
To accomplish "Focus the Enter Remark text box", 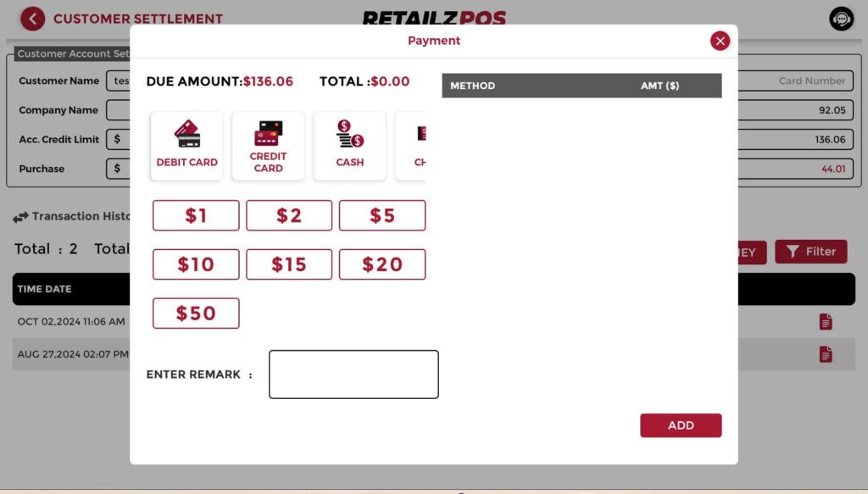I will [353, 374].
